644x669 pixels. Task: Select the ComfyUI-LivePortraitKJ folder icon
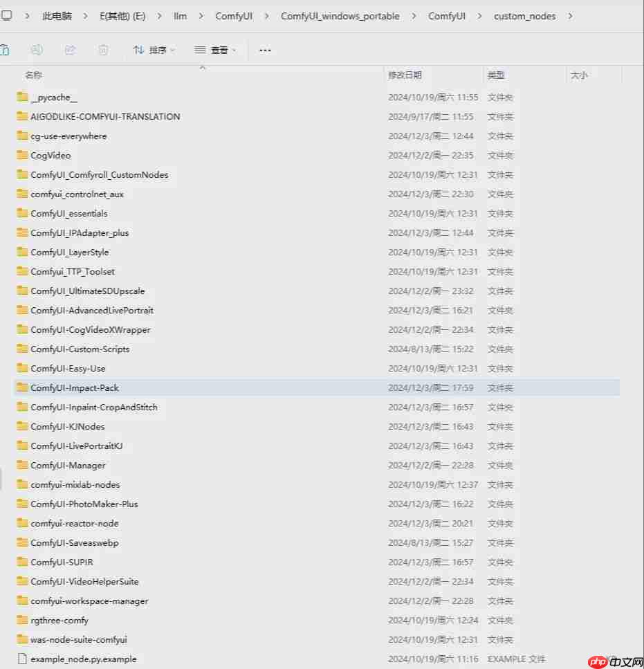[x=22, y=446]
